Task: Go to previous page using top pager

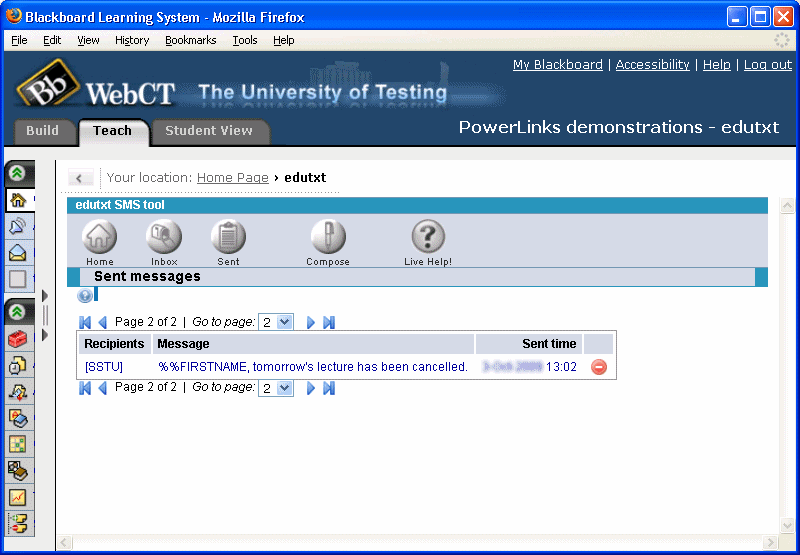Action: coord(103,322)
